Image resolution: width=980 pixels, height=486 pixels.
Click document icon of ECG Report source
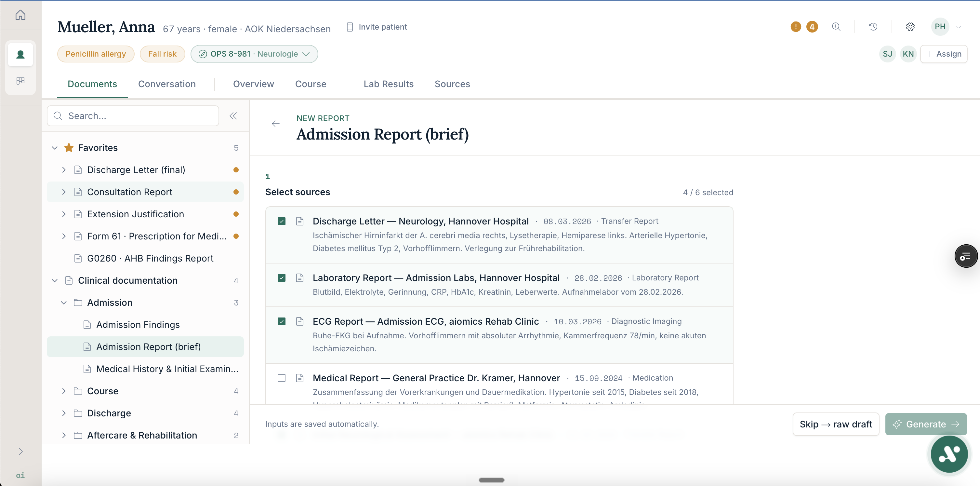coord(300,322)
